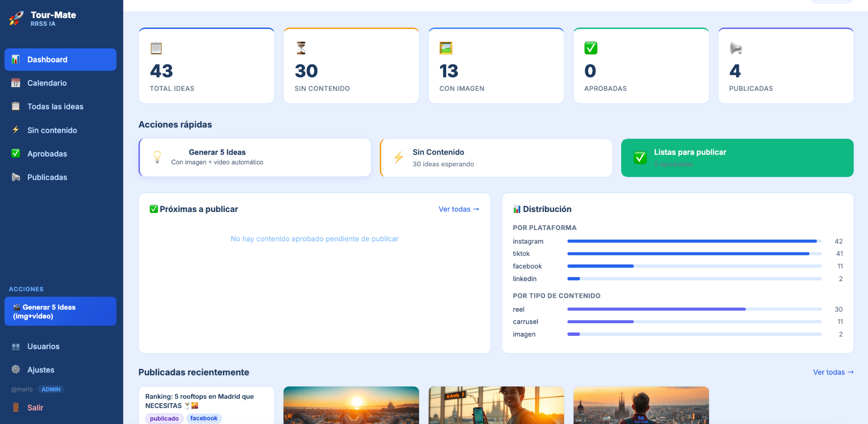Click the Tour-Mate rocket logo

pyautogui.click(x=16, y=18)
